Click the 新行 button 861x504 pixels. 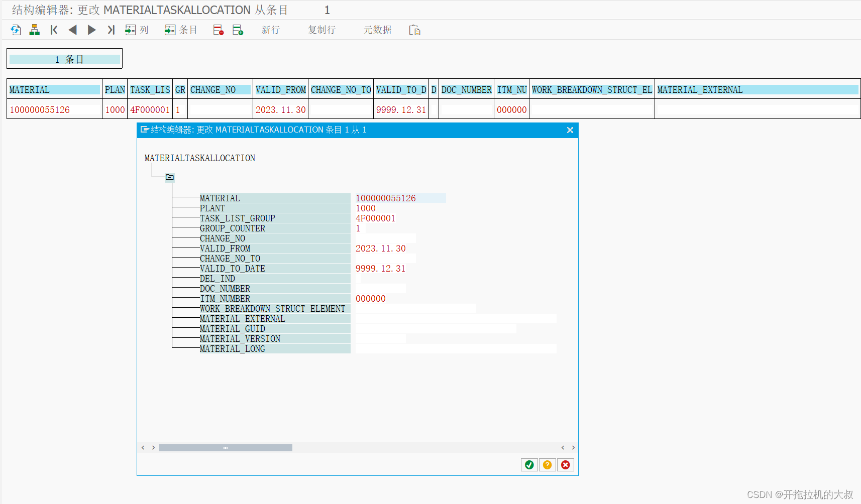click(x=271, y=30)
